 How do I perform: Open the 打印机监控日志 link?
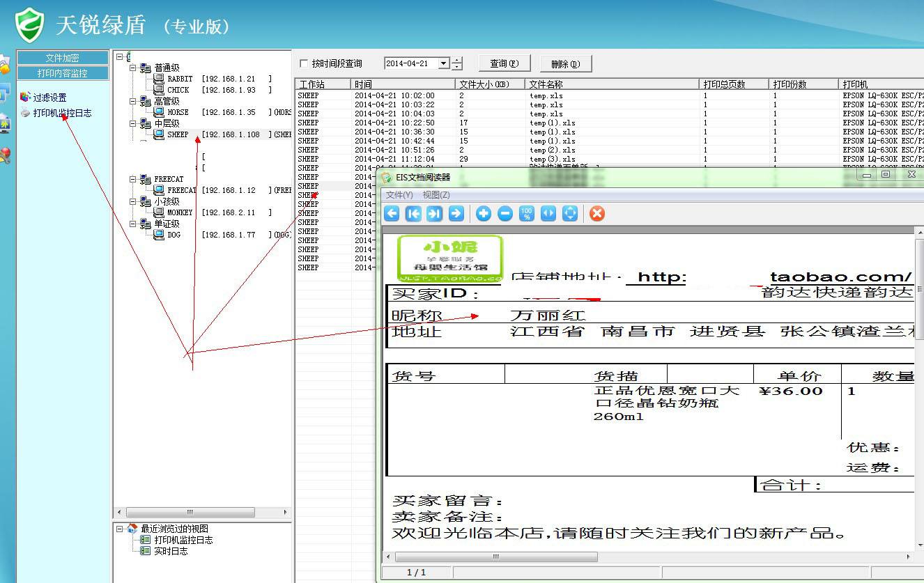click(63, 113)
